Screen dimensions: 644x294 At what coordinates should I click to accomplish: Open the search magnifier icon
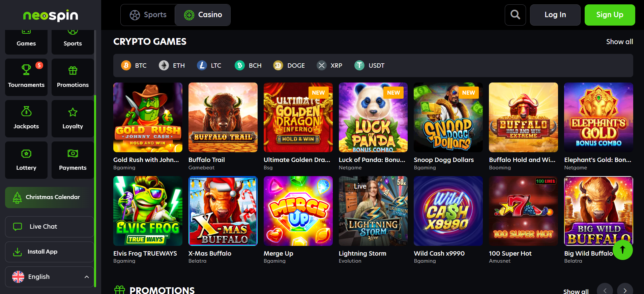(515, 15)
